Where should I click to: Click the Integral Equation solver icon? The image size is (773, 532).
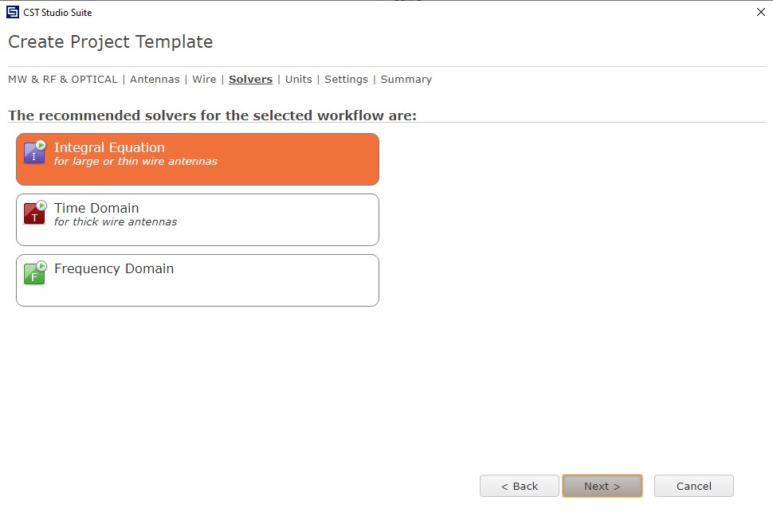[35, 152]
